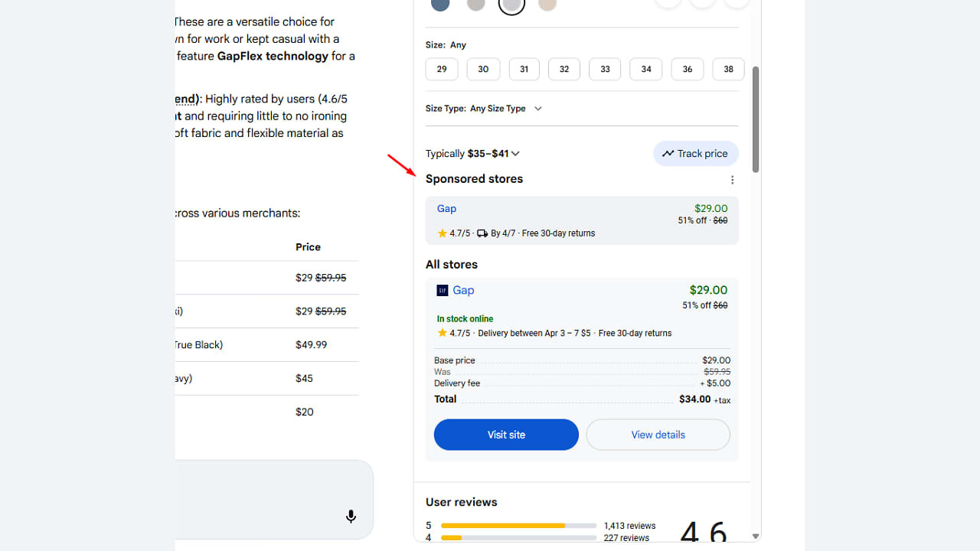The height and width of the screenshot is (551, 980).
Task: Choose the currently selected light gray swatch
Action: pos(511,5)
